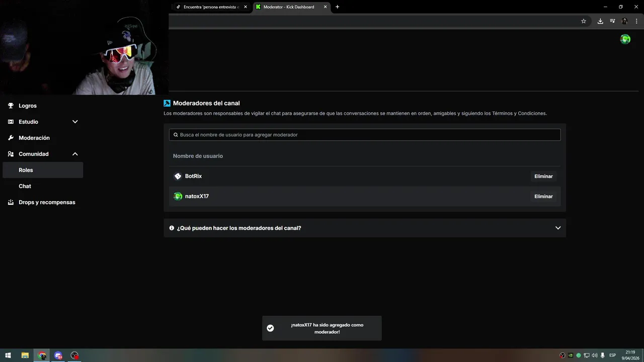Open the Windows Start menu
The width and height of the screenshot is (644, 362).
8,355
